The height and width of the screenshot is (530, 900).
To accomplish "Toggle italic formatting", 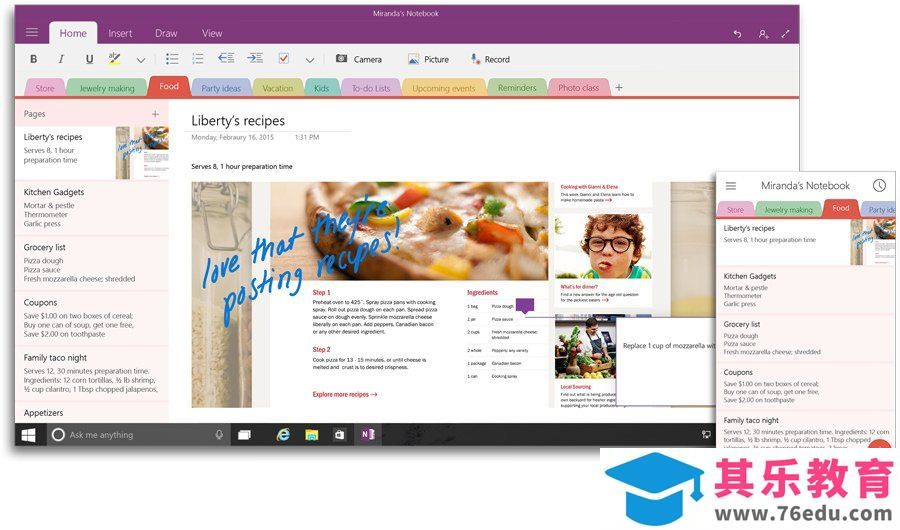I will [x=61, y=59].
